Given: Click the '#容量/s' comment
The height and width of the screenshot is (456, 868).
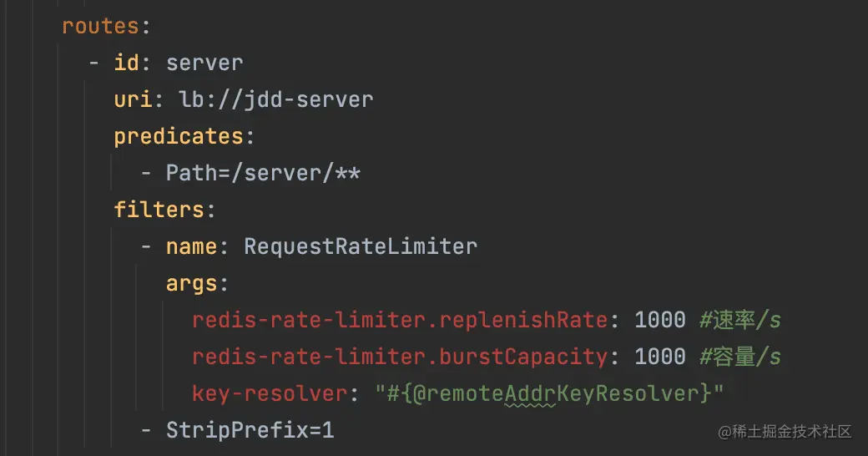Looking at the screenshot, I should [x=740, y=357].
